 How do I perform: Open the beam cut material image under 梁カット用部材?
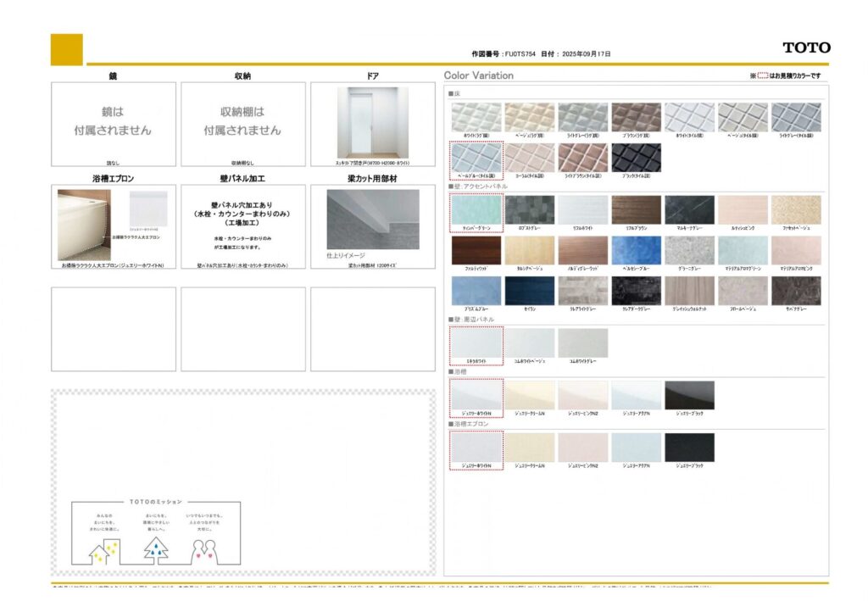pyautogui.click(x=373, y=219)
